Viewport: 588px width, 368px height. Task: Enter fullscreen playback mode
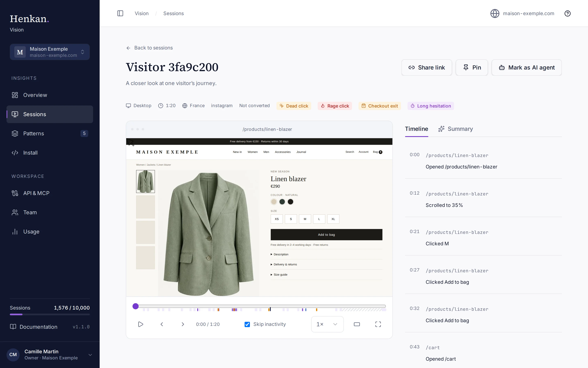point(378,324)
